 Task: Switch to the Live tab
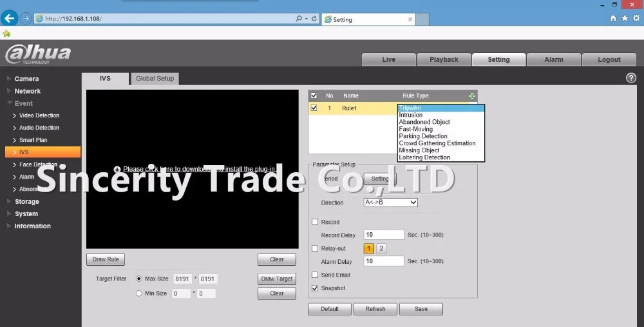(x=388, y=59)
